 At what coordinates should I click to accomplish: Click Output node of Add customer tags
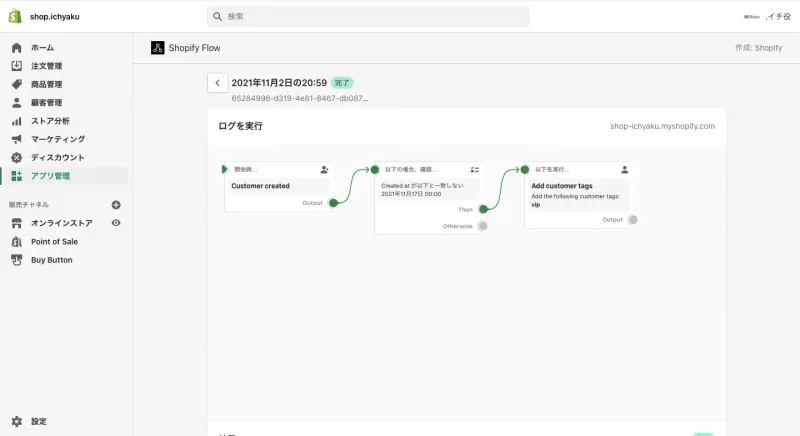[633, 219]
